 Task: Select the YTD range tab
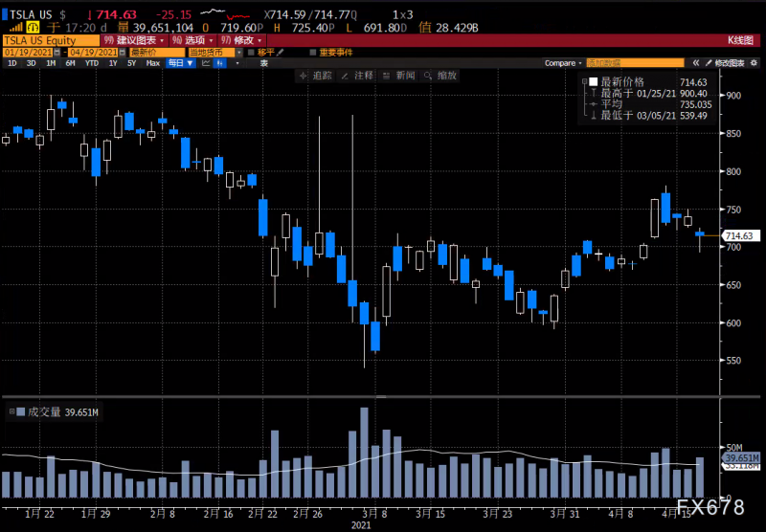point(91,63)
